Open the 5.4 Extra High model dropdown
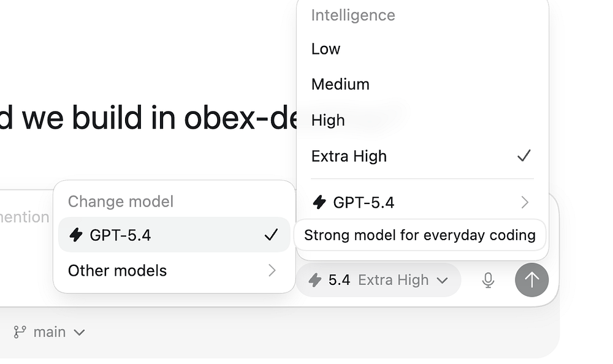This screenshot has width=613, height=364. click(x=378, y=280)
